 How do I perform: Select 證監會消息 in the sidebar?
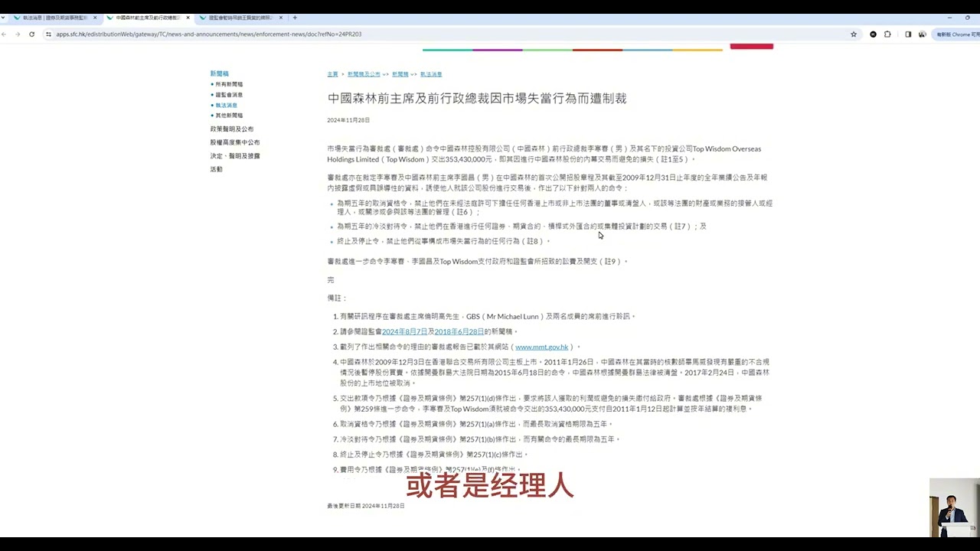[x=229, y=95]
